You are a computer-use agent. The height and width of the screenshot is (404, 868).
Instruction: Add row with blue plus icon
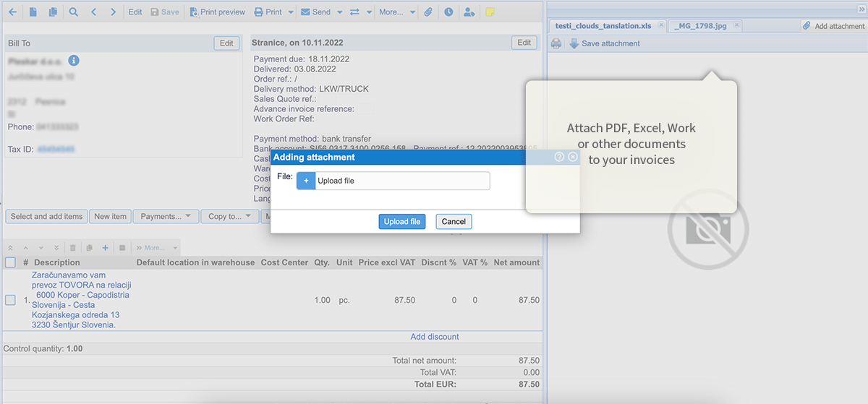(105, 248)
